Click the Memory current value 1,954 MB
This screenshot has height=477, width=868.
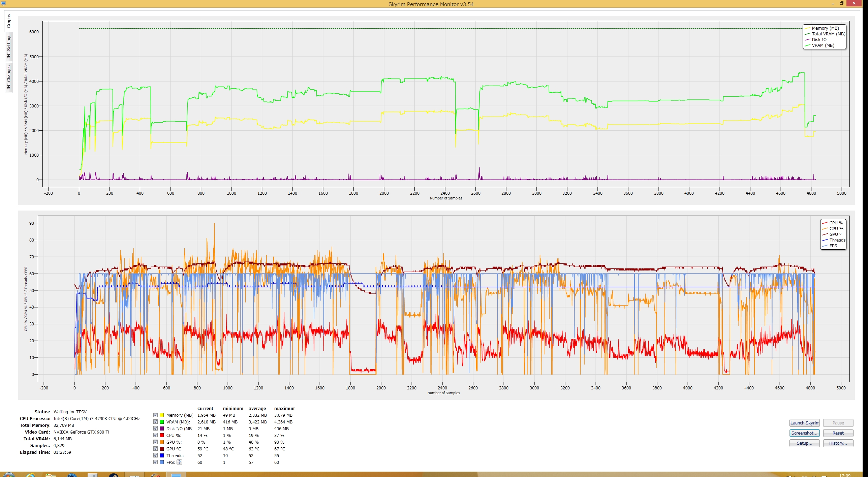(x=207, y=415)
